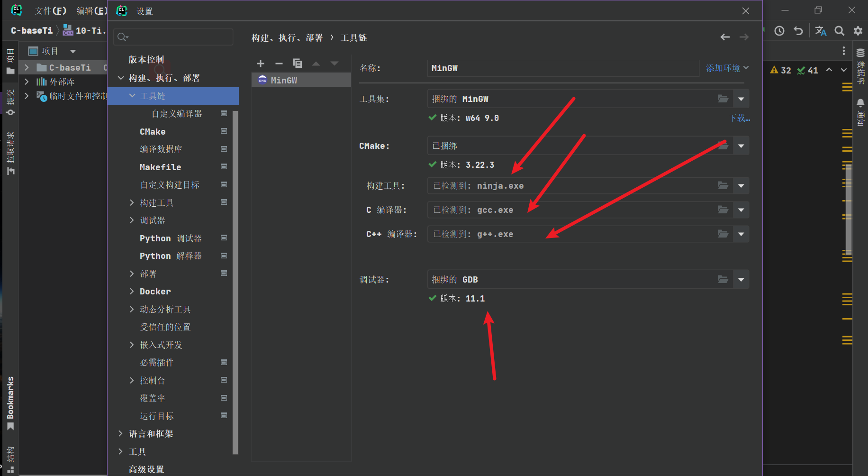Open the 编辑(E) menu
This screenshot has height=476, width=868.
(92, 10)
